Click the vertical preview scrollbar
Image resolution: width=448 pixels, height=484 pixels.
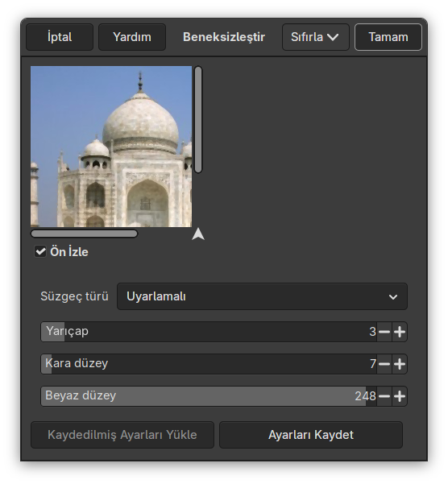198,120
